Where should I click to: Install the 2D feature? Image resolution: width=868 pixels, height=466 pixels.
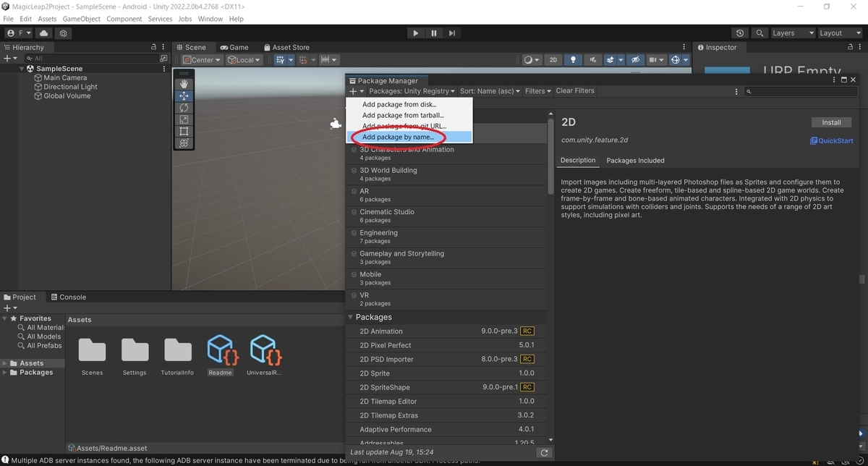coord(831,122)
